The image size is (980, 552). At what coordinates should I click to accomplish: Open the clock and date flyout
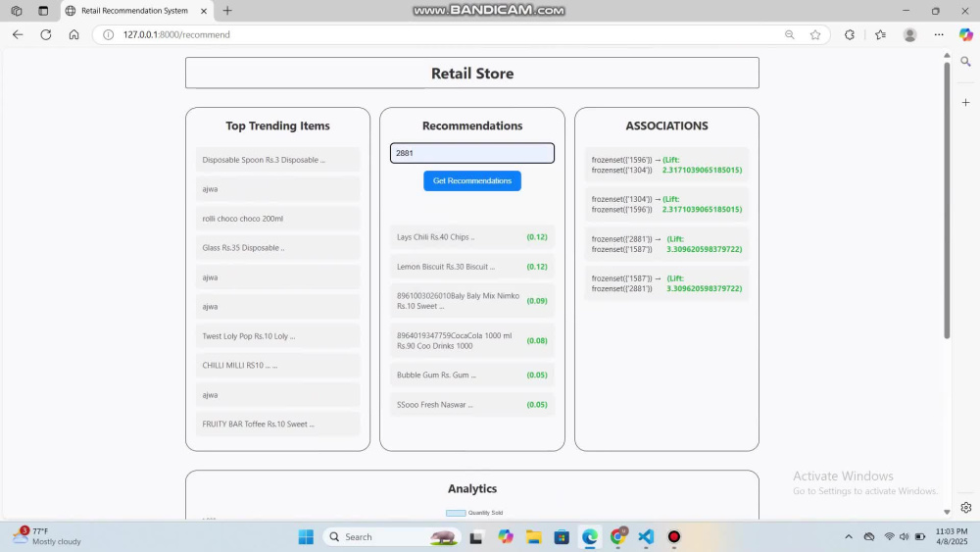click(952, 536)
